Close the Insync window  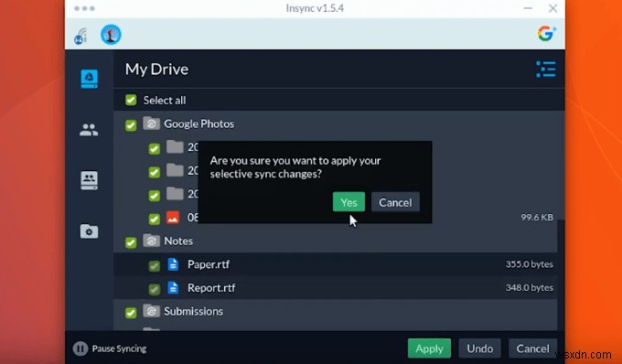click(x=553, y=8)
